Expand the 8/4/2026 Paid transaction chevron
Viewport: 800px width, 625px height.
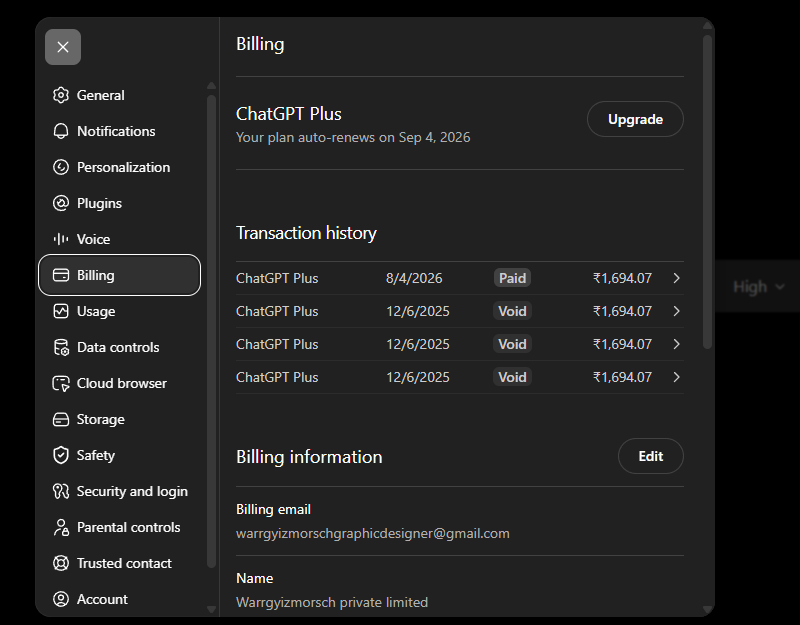click(x=677, y=278)
